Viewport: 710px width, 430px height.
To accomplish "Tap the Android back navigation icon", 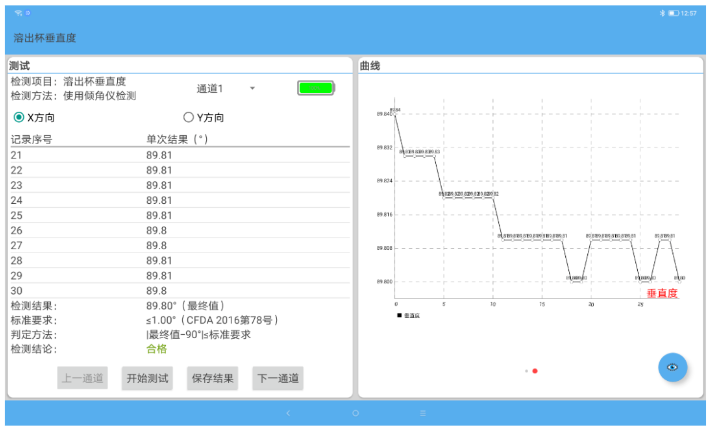I will point(289,412).
